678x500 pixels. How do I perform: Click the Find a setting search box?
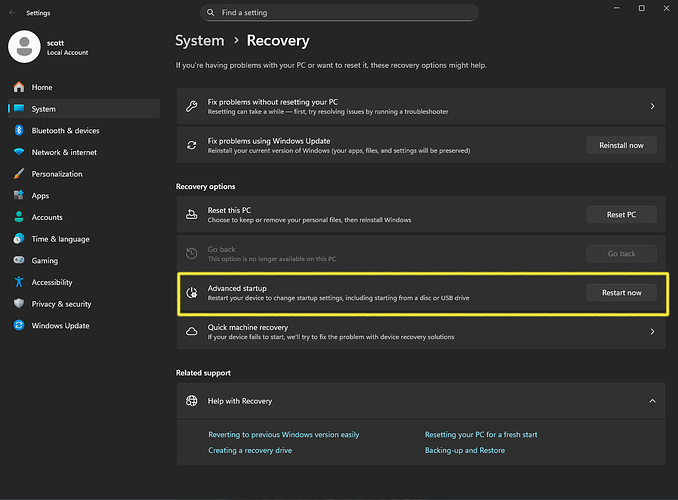pyautogui.click(x=300, y=13)
